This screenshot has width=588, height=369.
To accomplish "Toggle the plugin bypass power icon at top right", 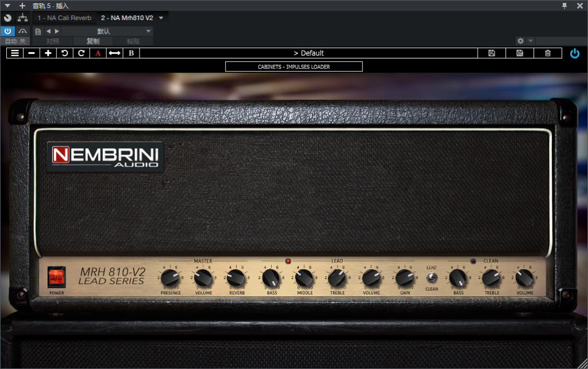I will click(x=574, y=53).
